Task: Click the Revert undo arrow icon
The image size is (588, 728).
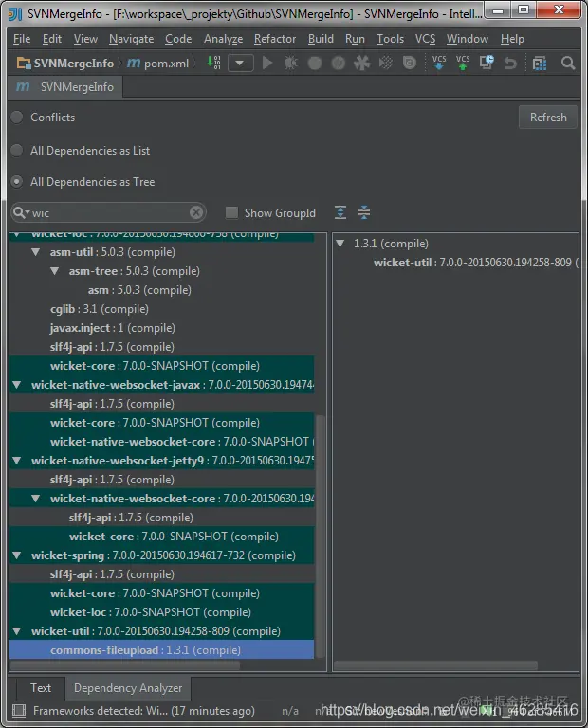Action: coord(510,63)
